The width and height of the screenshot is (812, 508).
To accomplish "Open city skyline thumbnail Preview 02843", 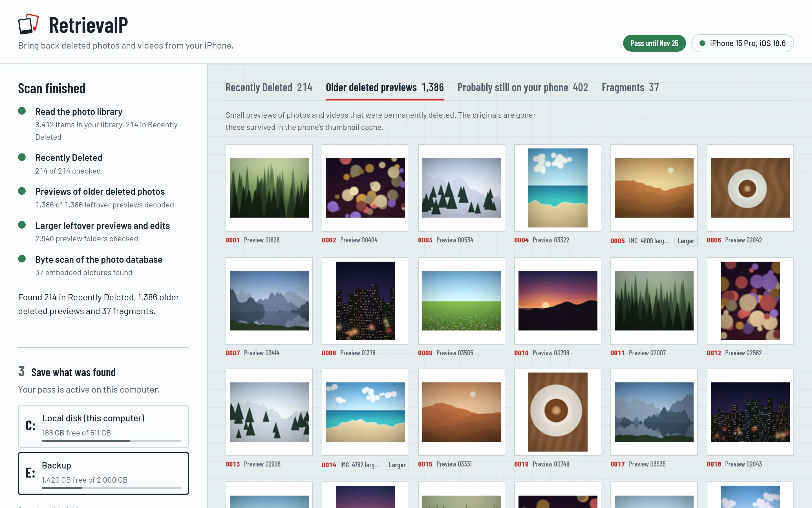I will (750, 412).
